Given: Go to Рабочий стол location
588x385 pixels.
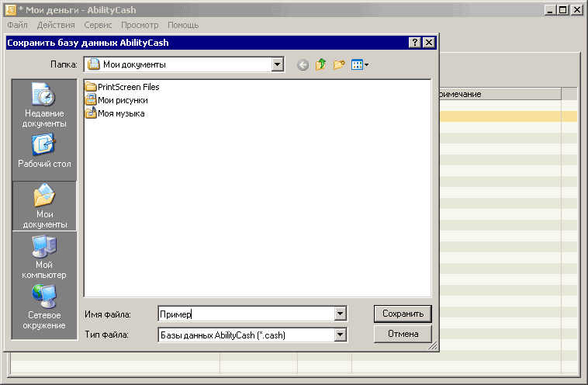Looking at the screenshot, I should [x=44, y=151].
